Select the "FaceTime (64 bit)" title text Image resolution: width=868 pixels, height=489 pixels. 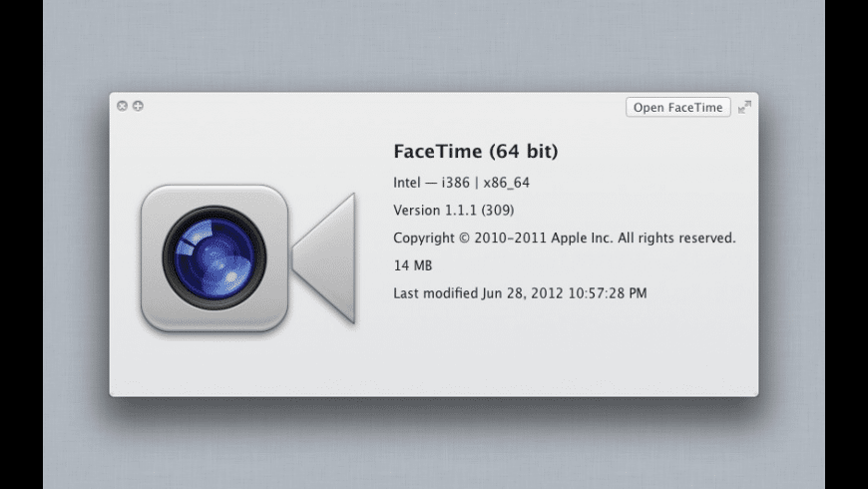pos(476,152)
